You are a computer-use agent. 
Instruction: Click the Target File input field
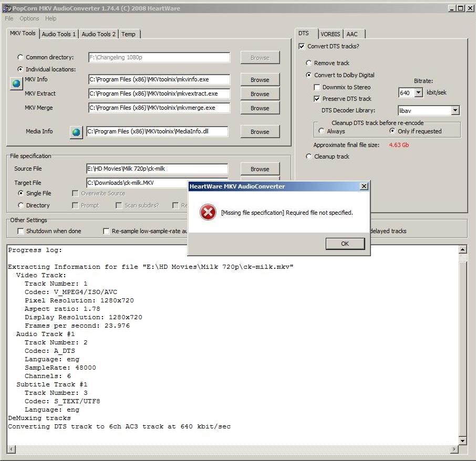(137, 183)
